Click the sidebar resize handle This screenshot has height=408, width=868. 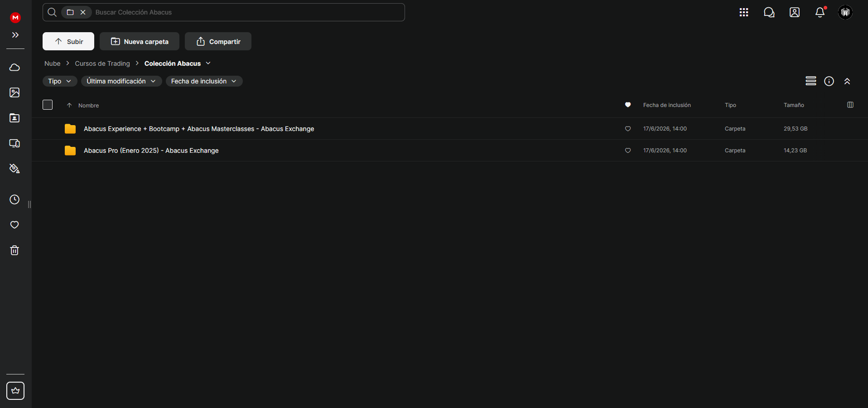tap(29, 204)
